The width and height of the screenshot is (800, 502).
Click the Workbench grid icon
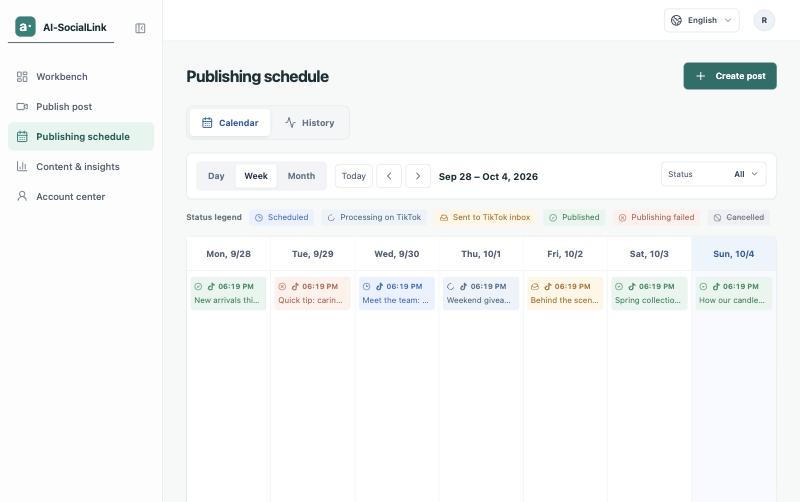coord(22,77)
